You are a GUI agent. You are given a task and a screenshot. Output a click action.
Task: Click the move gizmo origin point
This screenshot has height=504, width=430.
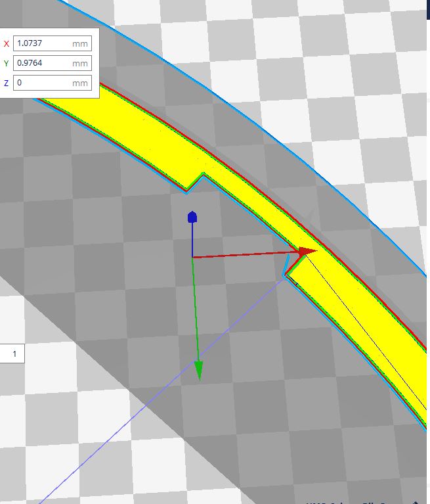pyautogui.click(x=192, y=257)
